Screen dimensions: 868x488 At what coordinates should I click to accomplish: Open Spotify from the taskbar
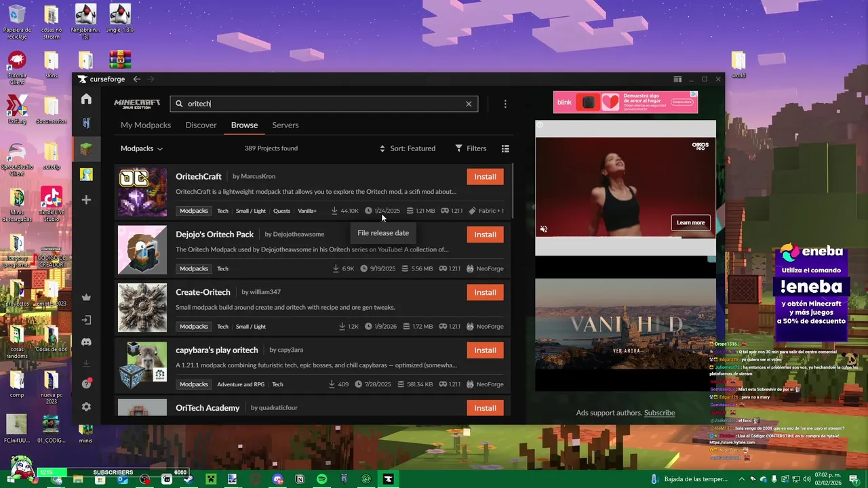point(321,479)
